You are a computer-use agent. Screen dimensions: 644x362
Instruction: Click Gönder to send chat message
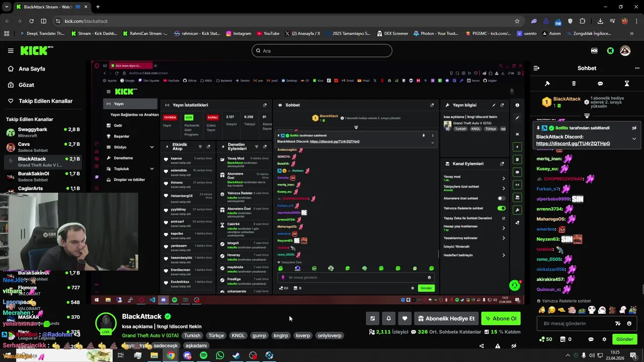click(625, 339)
